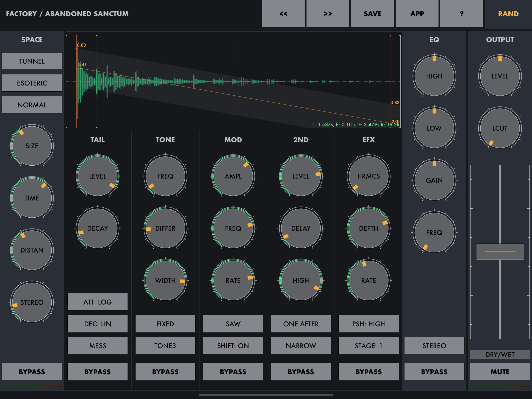The width and height of the screenshot is (532, 399).
Task: Click the 2ND DELAY knob
Action: pos(301,228)
